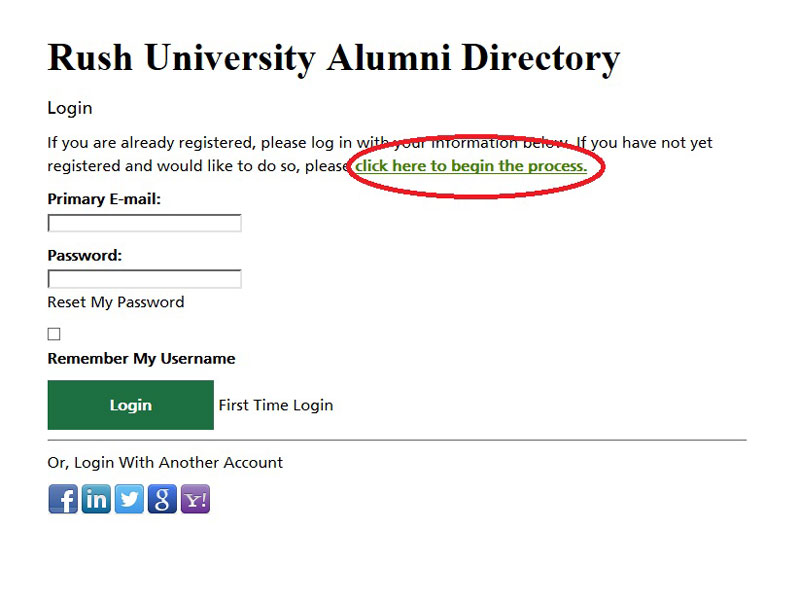Click the Login section heading
800x600 pixels.
pyautogui.click(x=69, y=107)
